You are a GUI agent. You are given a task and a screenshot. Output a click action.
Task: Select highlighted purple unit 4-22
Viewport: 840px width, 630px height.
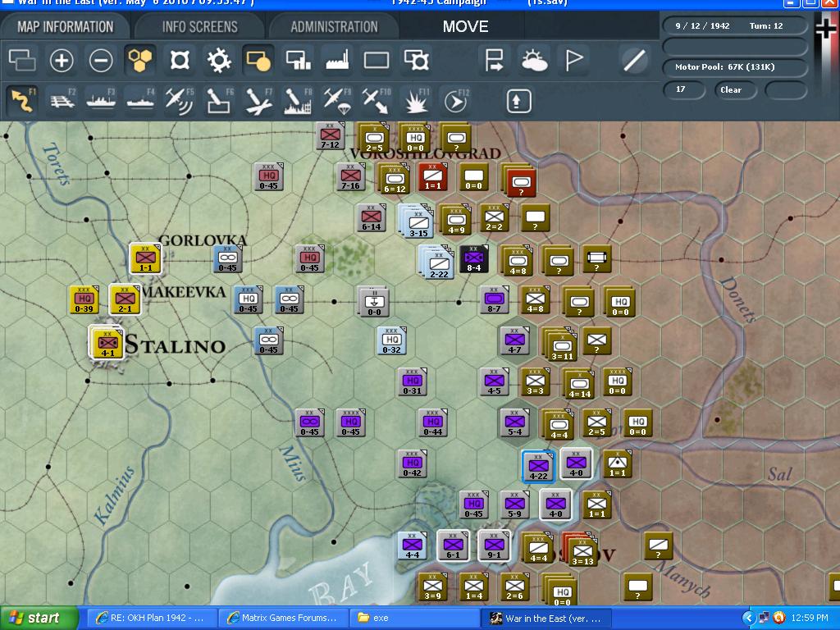pyautogui.click(x=538, y=466)
